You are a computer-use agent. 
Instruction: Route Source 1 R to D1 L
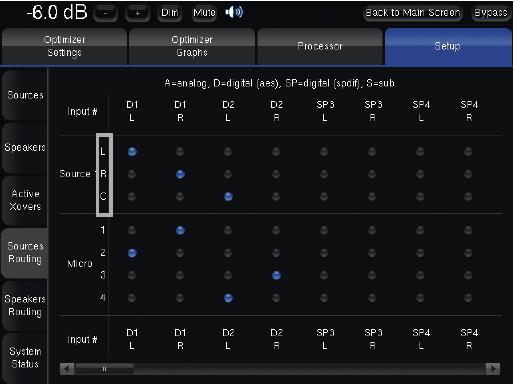tap(132, 174)
